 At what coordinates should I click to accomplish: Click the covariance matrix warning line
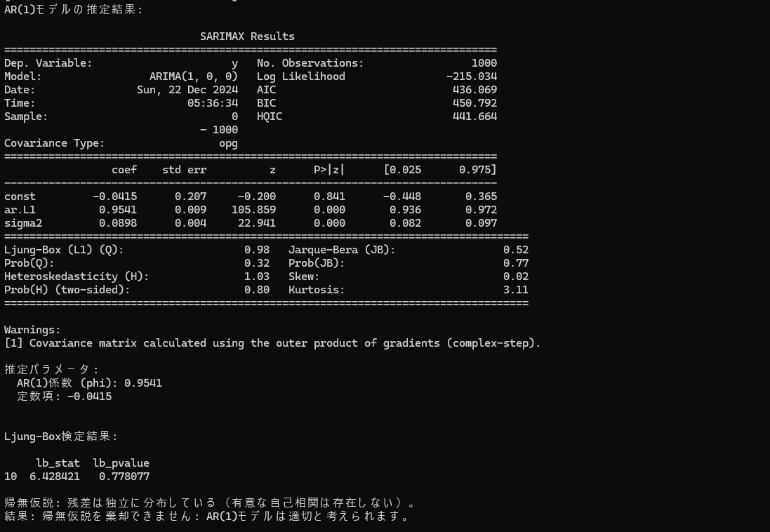tap(272, 343)
